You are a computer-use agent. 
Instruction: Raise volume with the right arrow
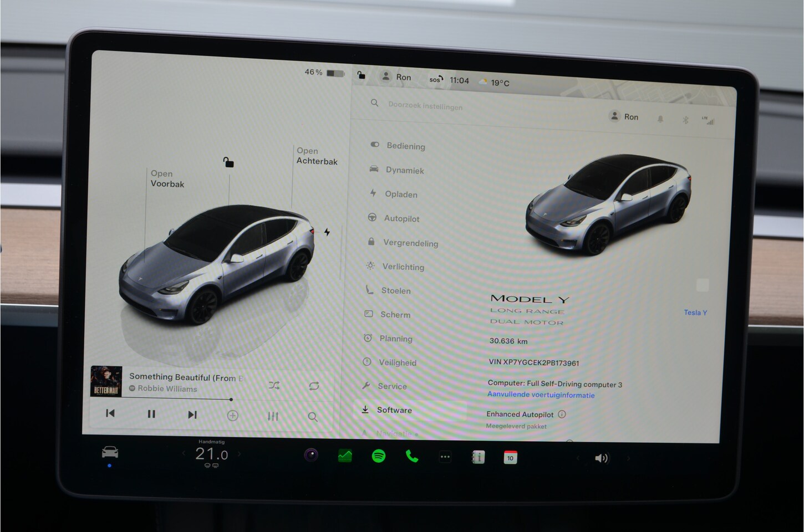[628, 458]
